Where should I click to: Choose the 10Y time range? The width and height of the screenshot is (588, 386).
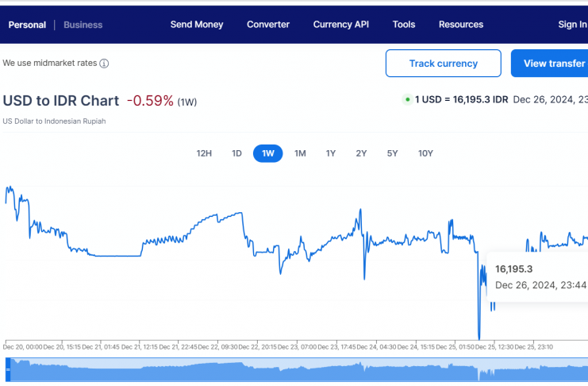(425, 153)
